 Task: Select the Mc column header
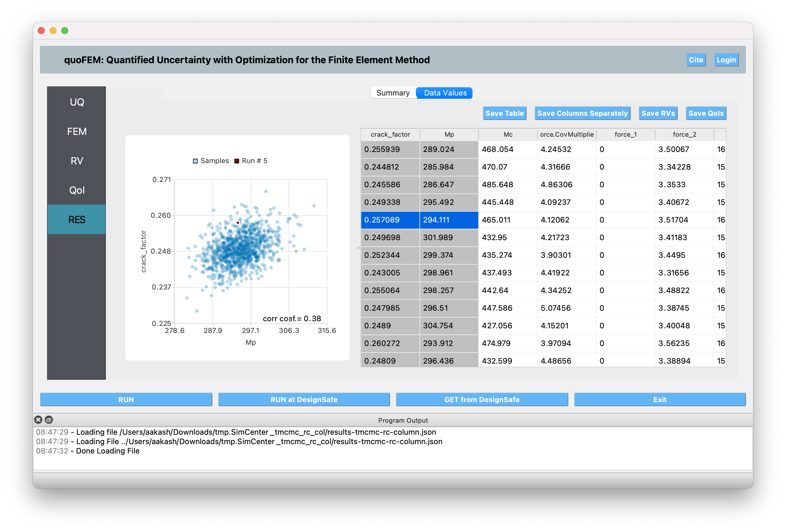[508, 135]
